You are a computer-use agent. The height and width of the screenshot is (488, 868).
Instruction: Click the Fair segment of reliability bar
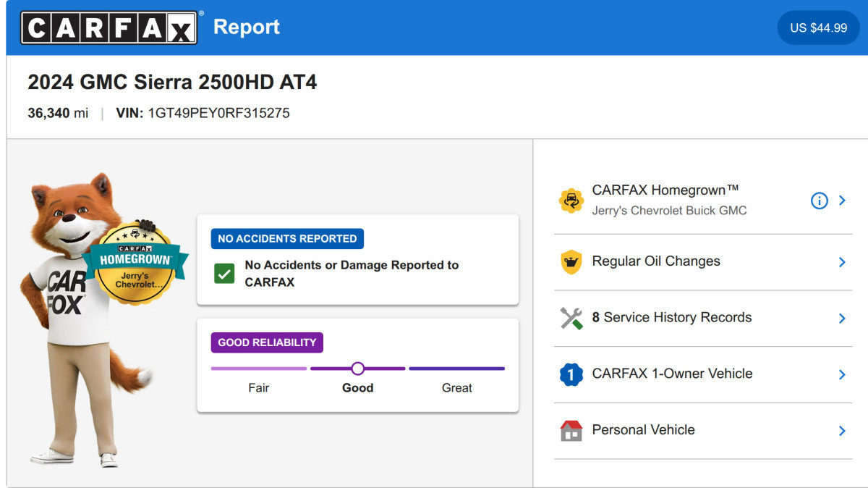(x=259, y=369)
